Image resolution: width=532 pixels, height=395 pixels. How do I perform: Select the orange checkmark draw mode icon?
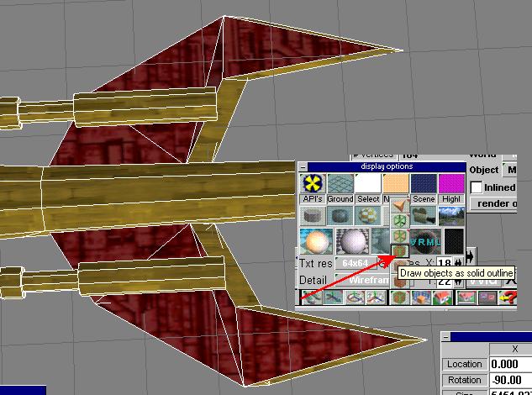tap(401, 205)
